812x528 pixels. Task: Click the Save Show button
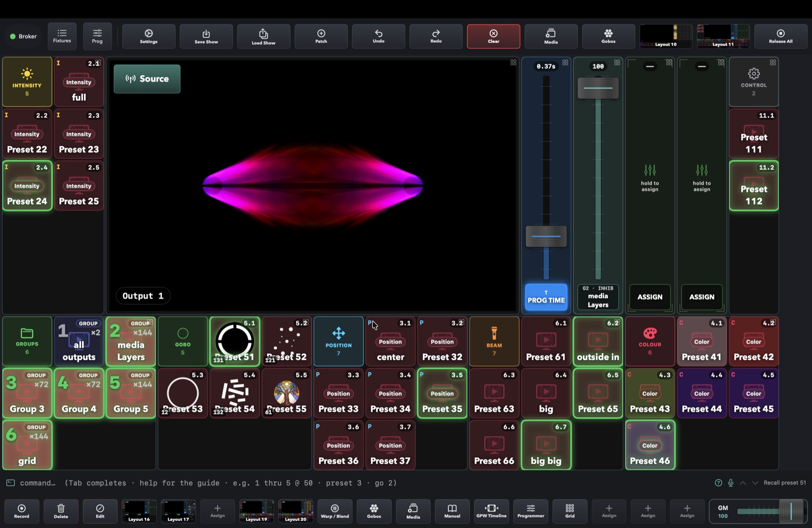coord(206,36)
